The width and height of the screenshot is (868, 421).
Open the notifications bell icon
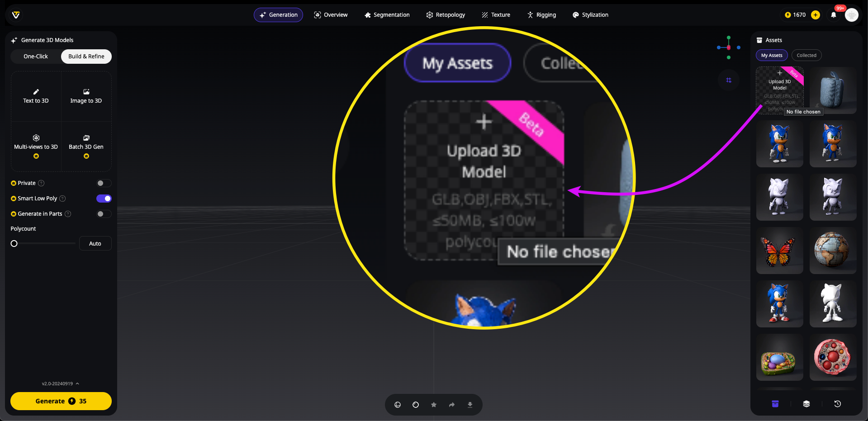833,15
